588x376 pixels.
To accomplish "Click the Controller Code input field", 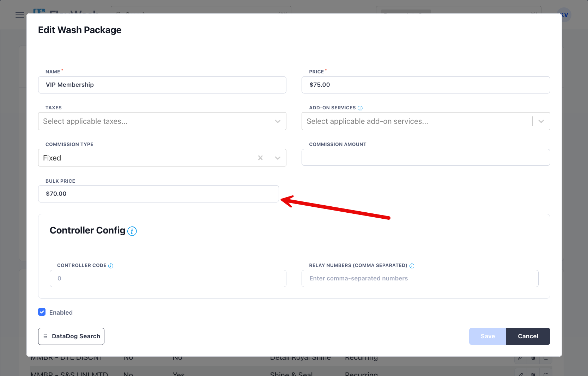I will (x=168, y=279).
